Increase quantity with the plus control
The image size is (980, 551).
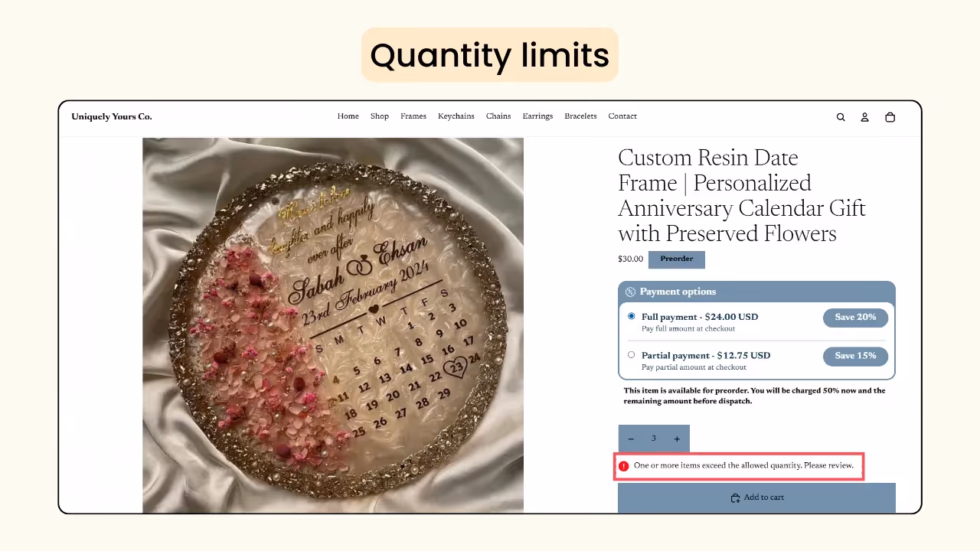pos(677,439)
